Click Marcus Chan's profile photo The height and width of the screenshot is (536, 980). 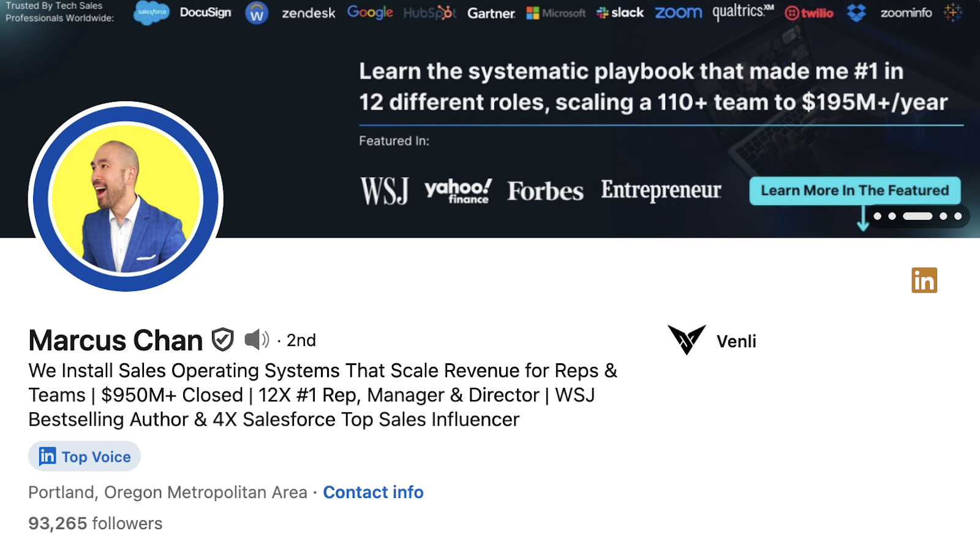(126, 197)
